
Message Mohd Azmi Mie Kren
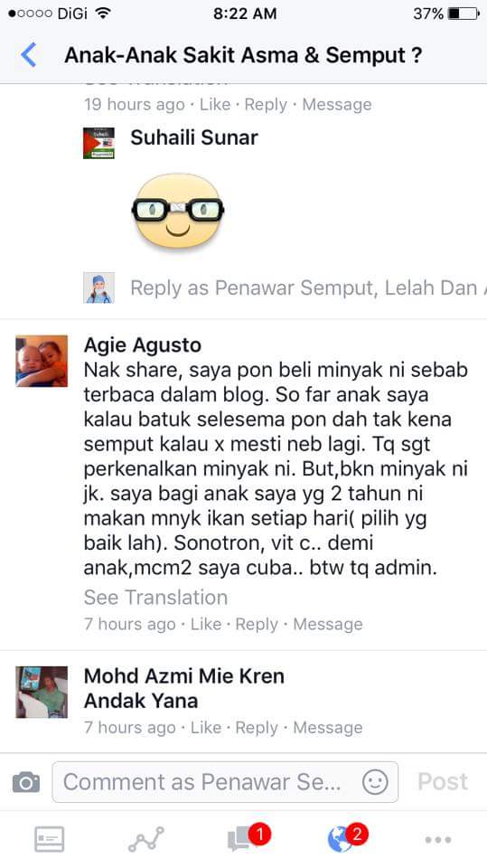point(328,727)
